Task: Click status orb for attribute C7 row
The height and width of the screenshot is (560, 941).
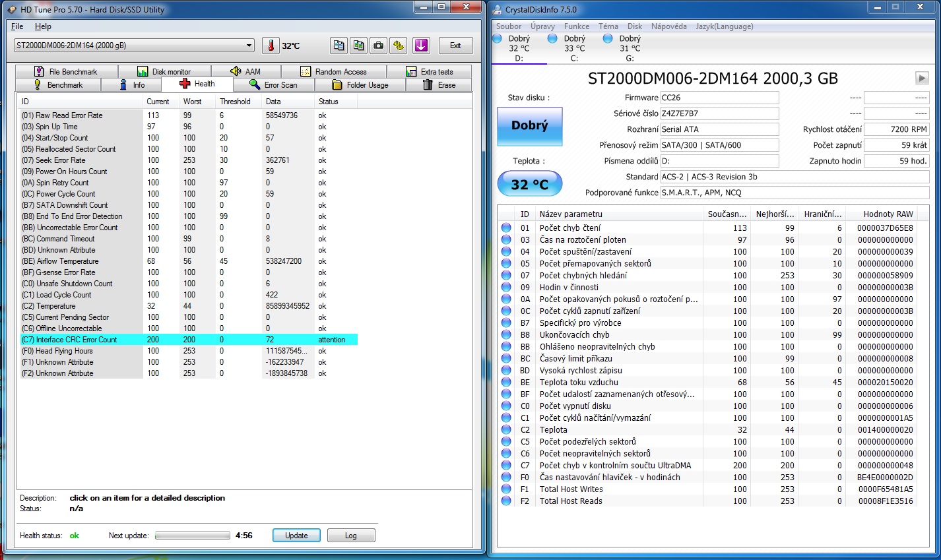Action: tap(506, 465)
